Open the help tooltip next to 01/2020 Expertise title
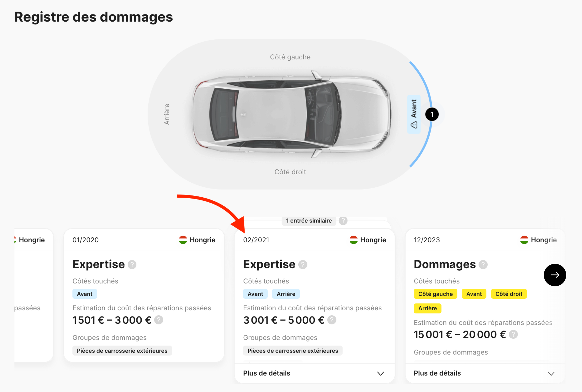The image size is (582, 392). (x=132, y=265)
